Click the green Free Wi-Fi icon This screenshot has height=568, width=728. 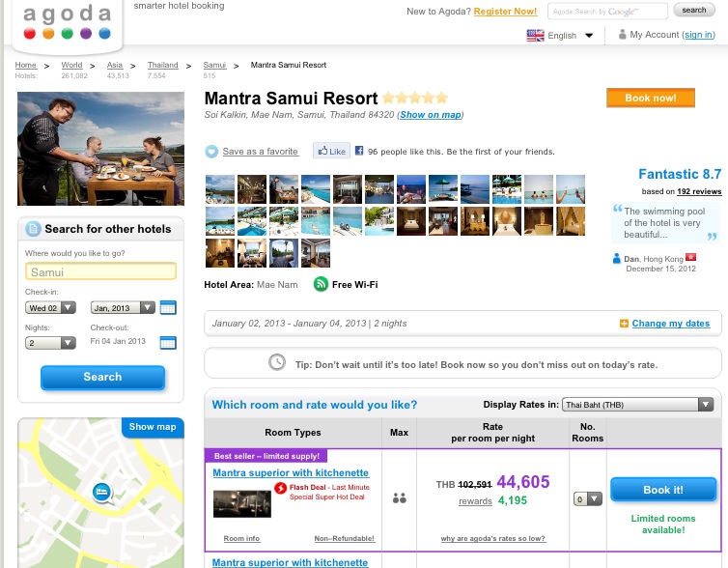pos(321,284)
